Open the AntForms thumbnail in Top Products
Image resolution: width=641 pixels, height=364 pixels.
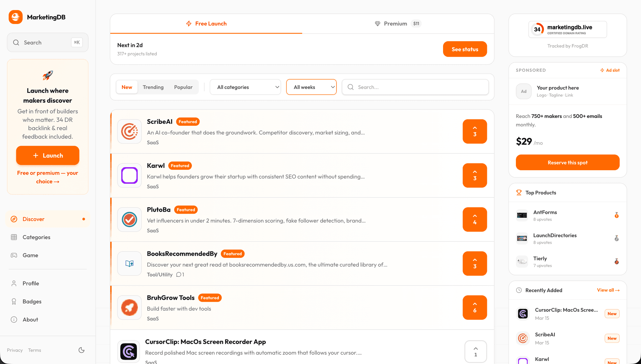click(x=522, y=215)
